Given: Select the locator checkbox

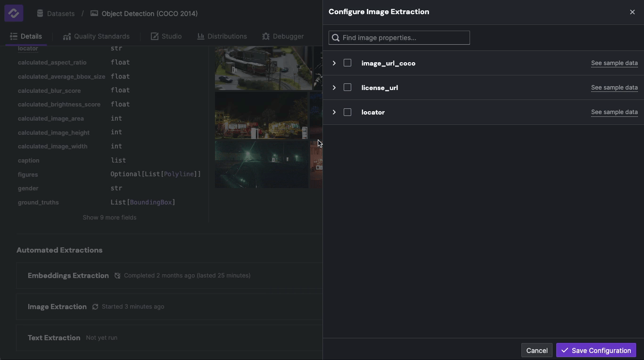Looking at the screenshot, I should click(x=347, y=112).
